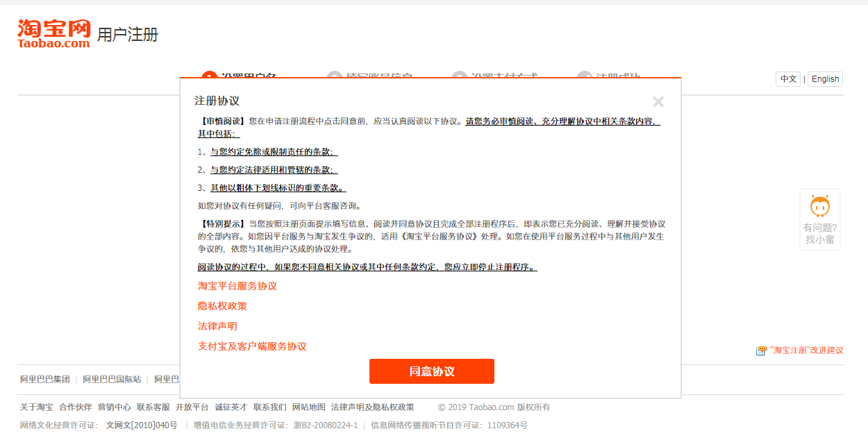The width and height of the screenshot is (868, 440).
Task: Open the 营销中心 footer link
Action: [115, 407]
